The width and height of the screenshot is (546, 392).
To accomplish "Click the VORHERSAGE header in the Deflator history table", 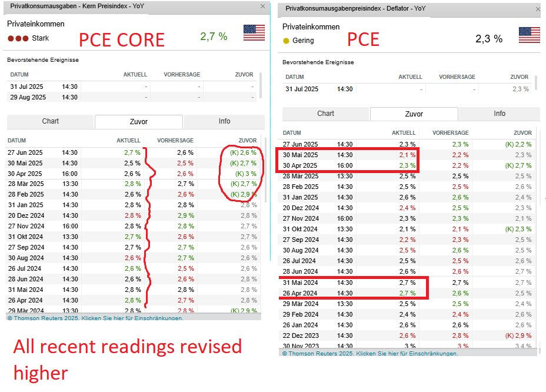I will tap(451, 133).
